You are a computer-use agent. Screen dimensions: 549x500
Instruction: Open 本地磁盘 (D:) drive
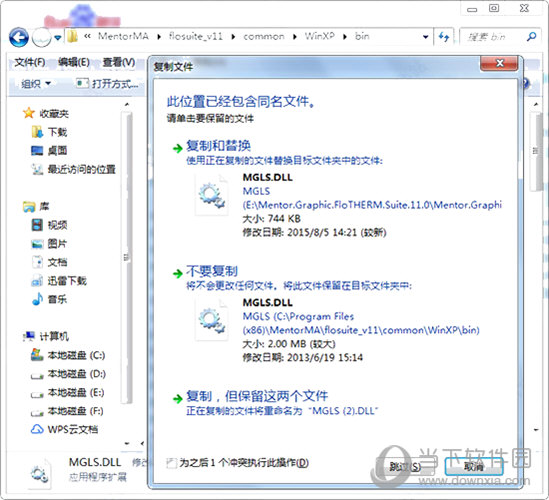click(x=68, y=374)
